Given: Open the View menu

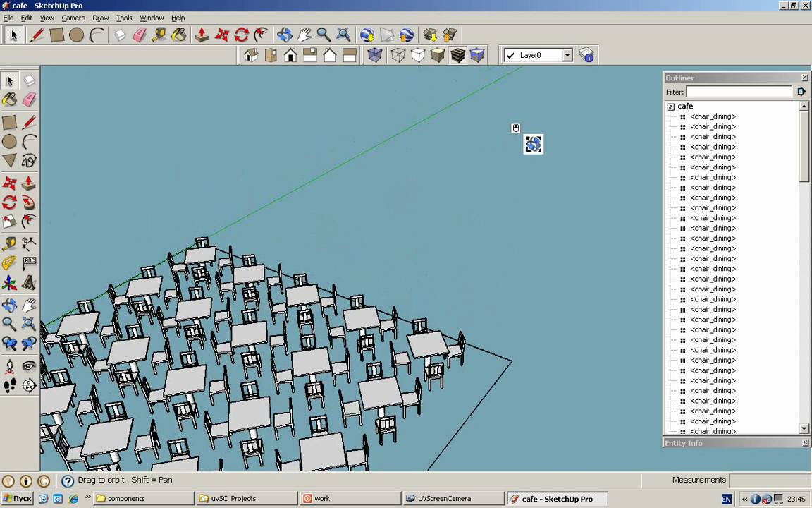Looking at the screenshot, I should 47,18.
